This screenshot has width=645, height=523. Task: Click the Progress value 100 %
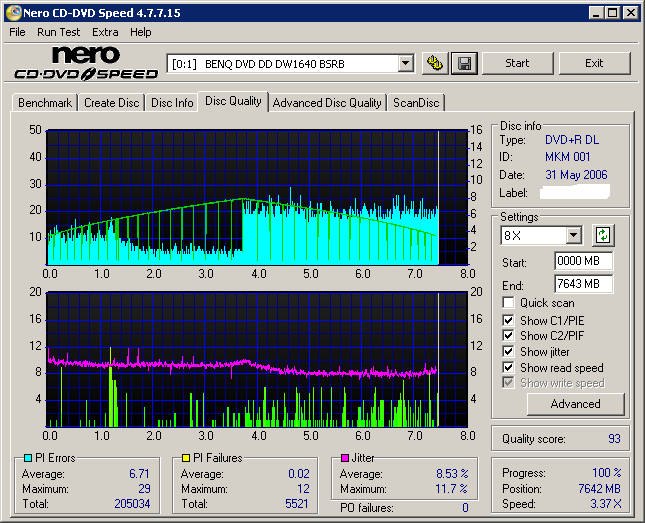coord(607,473)
